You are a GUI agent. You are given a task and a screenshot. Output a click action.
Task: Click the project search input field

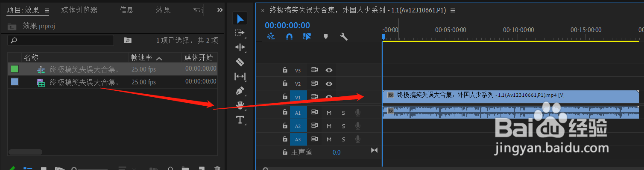click(x=61, y=40)
